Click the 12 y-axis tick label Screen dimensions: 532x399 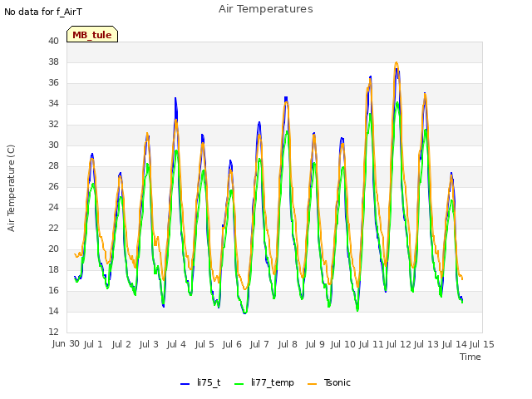[53, 332]
